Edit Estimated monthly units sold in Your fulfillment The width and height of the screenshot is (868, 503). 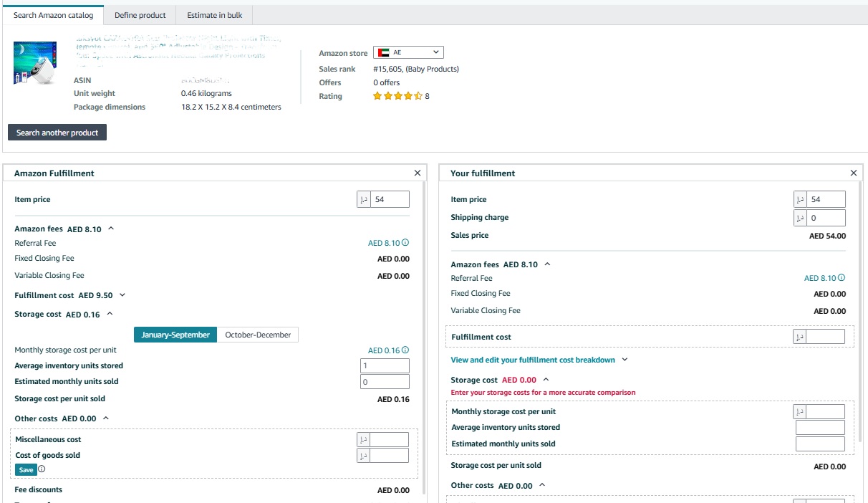(x=820, y=444)
